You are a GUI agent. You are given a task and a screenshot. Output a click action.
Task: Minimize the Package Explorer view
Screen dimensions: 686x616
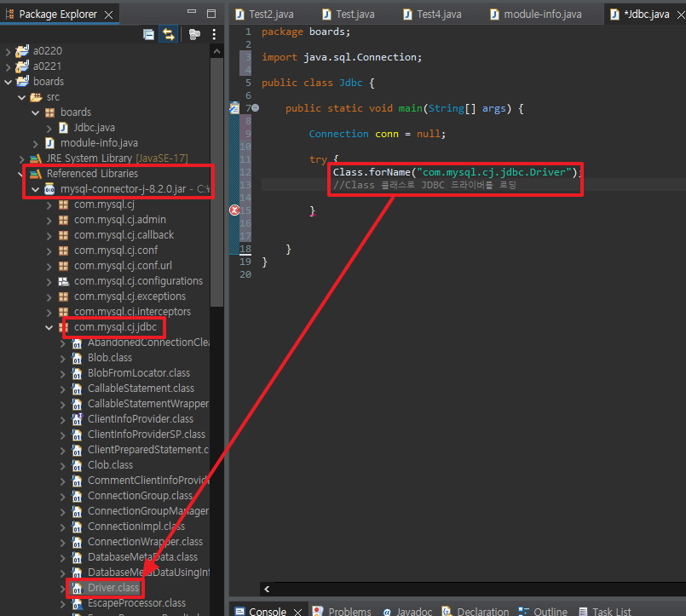192,12
